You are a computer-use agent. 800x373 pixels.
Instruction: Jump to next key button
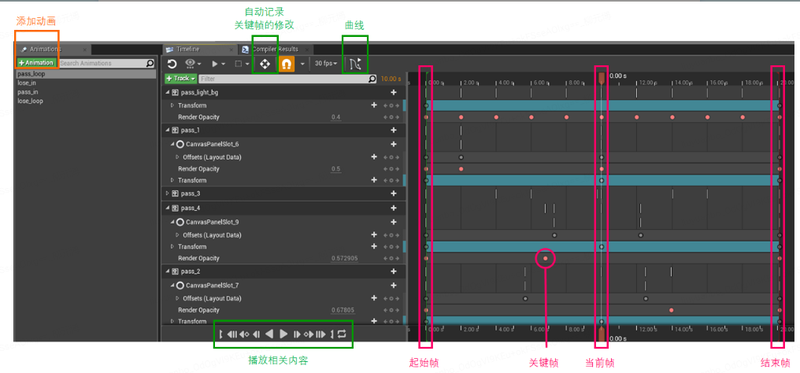(308, 334)
